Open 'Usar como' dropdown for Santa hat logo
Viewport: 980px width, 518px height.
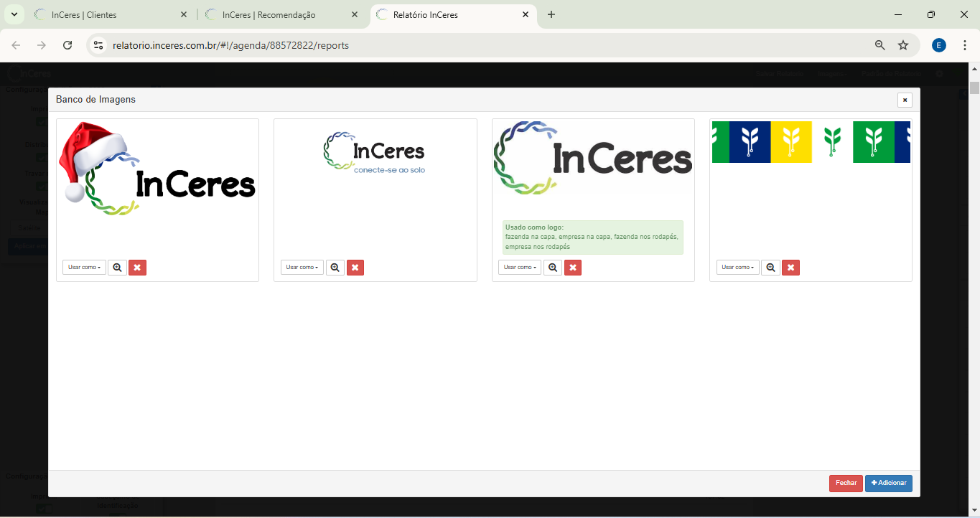(84, 268)
